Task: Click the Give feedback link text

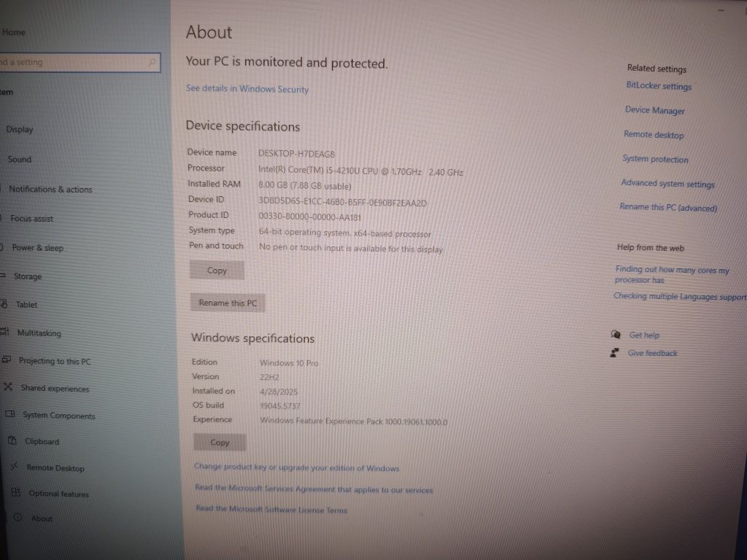Action: click(x=652, y=353)
